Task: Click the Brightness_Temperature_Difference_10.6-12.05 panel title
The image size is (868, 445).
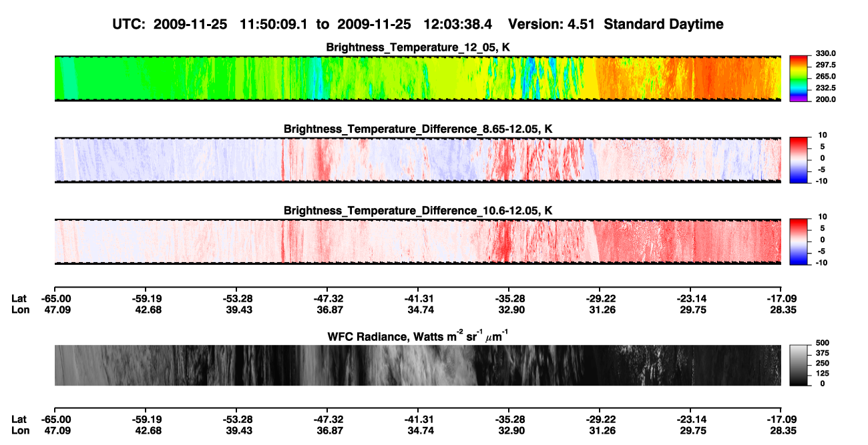Action: 418,211
